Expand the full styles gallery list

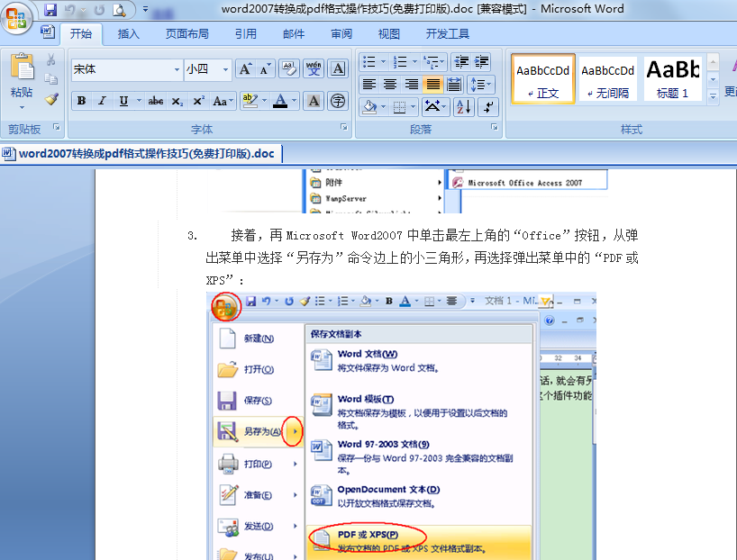coord(713,96)
